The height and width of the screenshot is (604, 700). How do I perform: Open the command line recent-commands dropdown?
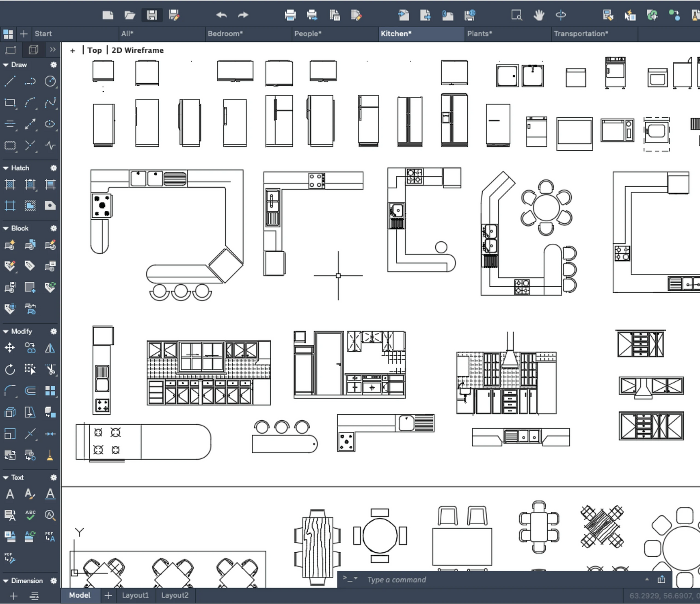click(x=355, y=579)
